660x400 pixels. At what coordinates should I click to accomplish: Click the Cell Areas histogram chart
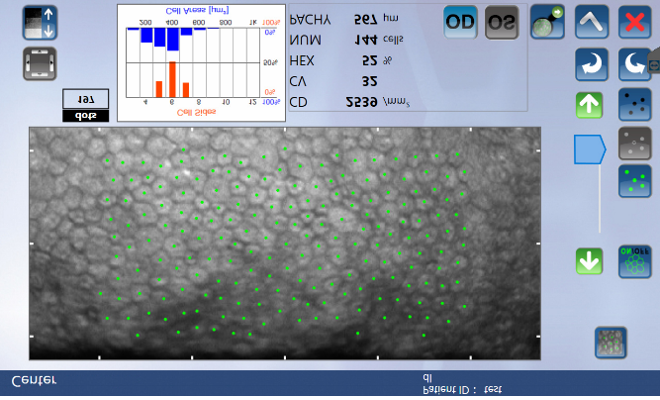(202, 62)
